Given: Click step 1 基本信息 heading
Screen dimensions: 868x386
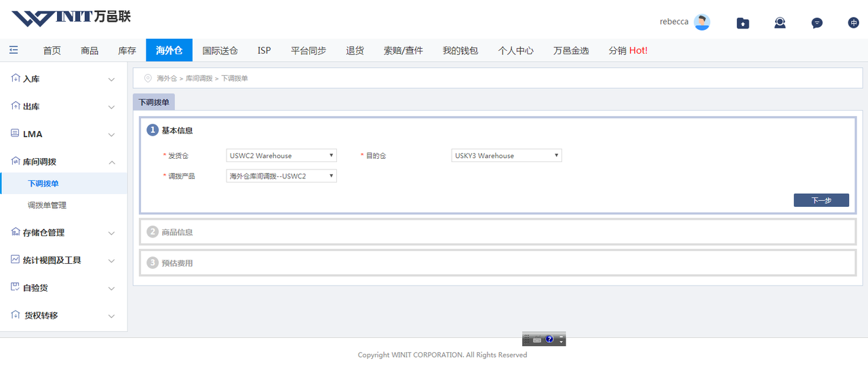Looking at the screenshot, I should click(177, 130).
